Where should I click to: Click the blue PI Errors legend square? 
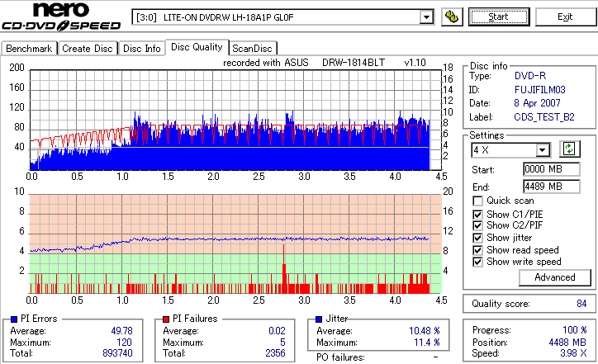[14, 319]
